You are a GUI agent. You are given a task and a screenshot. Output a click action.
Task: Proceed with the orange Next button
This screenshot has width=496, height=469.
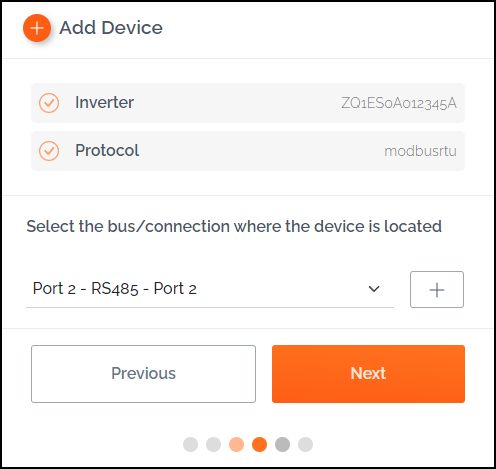tap(368, 374)
